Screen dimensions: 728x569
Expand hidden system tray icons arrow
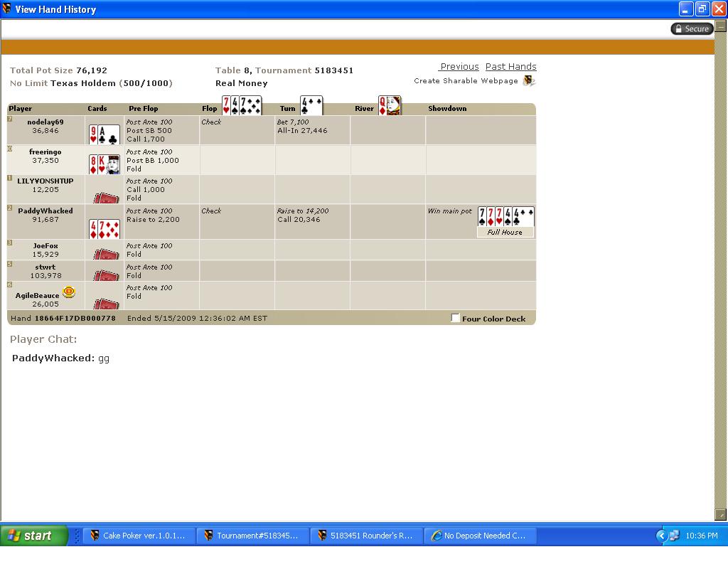click(x=661, y=536)
